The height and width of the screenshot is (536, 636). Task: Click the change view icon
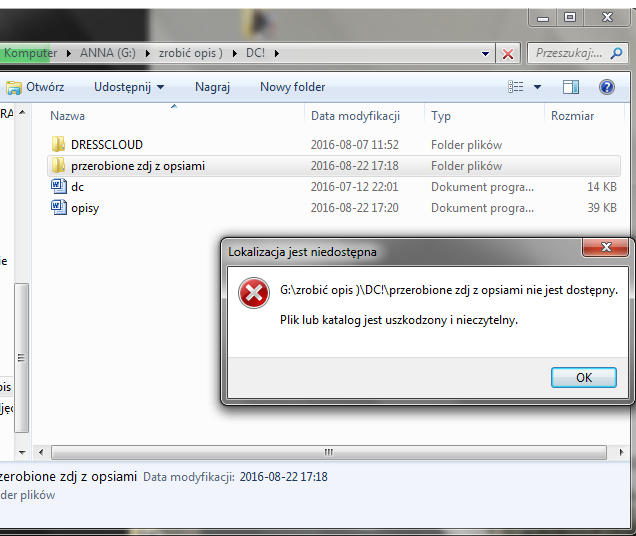click(516, 87)
